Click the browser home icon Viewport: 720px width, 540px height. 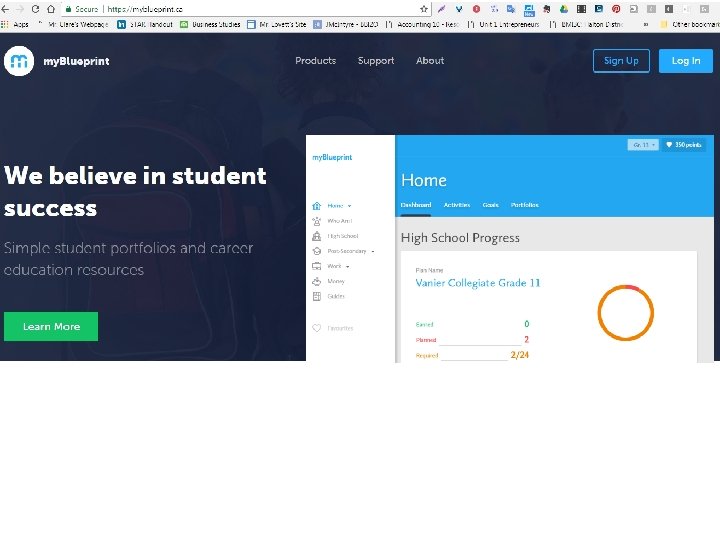51,9
